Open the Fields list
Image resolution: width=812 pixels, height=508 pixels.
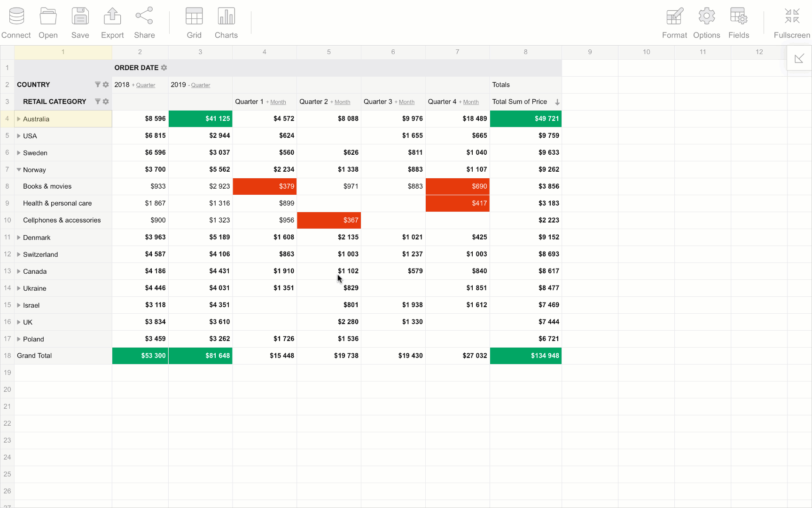[x=738, y=16]
